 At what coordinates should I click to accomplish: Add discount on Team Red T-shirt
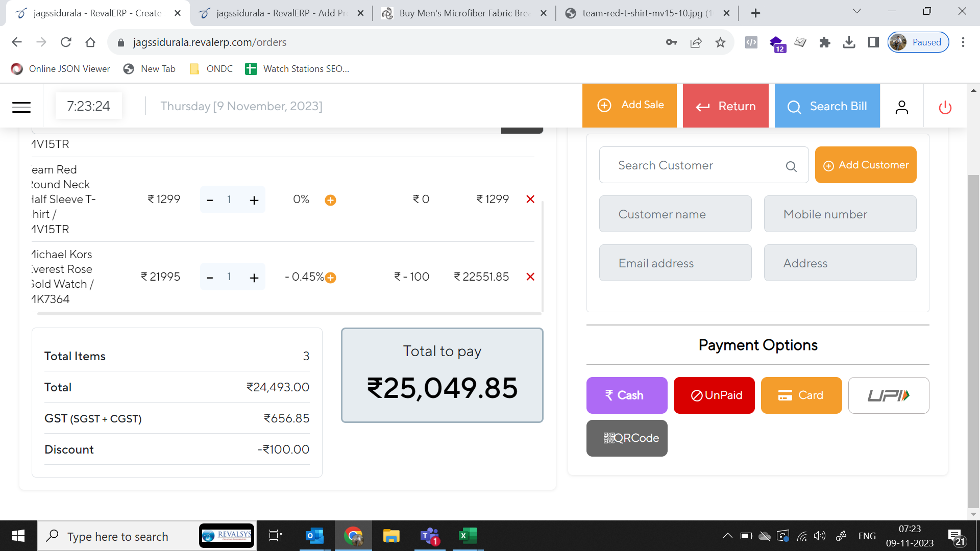click(x=330, y=200)
